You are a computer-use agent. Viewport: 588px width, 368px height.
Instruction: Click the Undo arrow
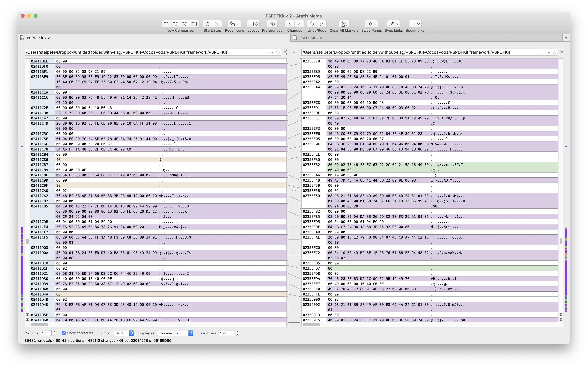click(312, 24)
